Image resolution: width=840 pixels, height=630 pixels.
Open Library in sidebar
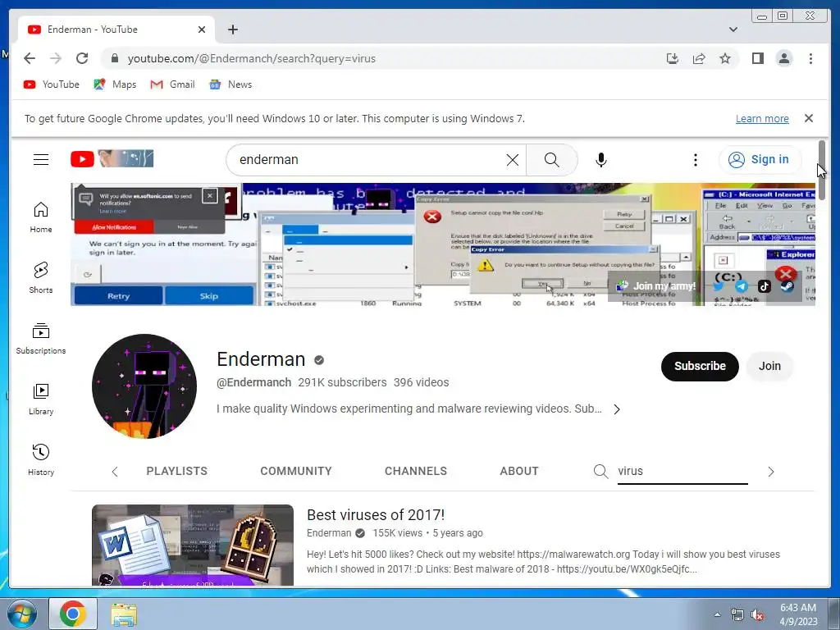click(41, 399)
